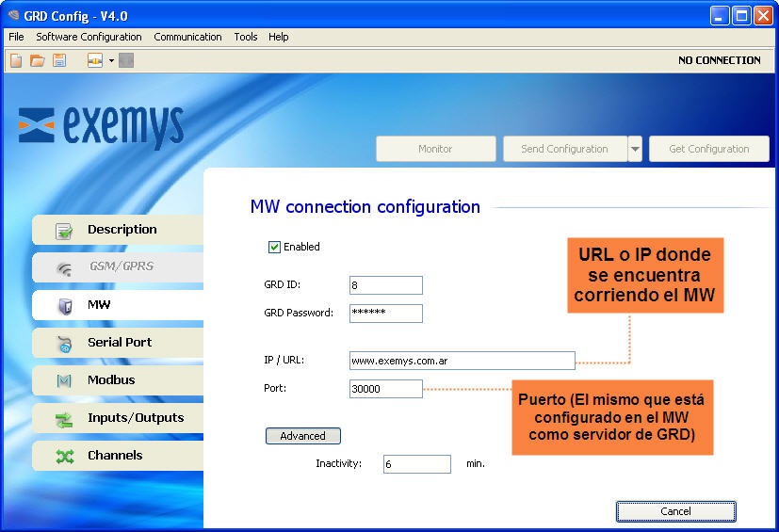Open the Send Configuration dropdown arrow

(x=635, y=149)
